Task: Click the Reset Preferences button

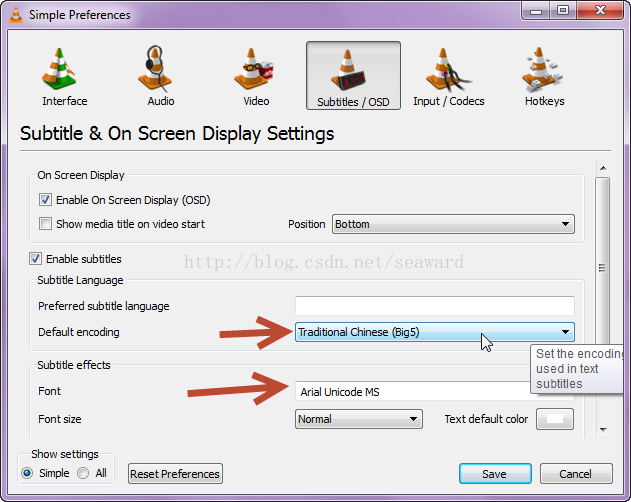Action: pos(175,474)
